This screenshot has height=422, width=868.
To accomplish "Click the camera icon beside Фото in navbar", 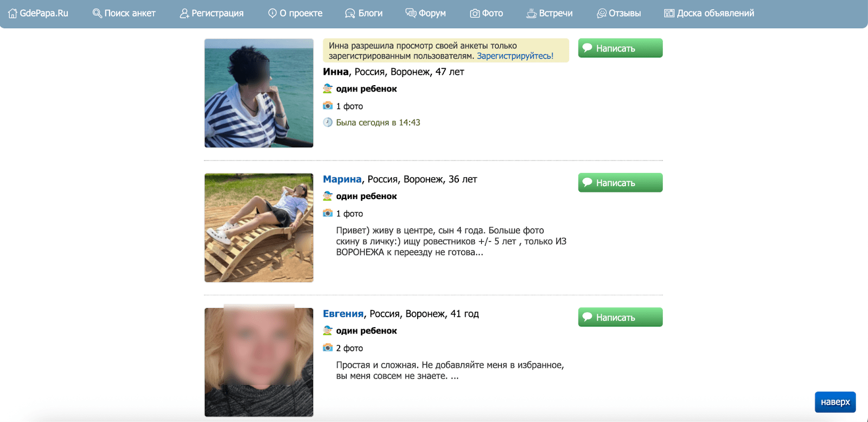I will [475, 14].
